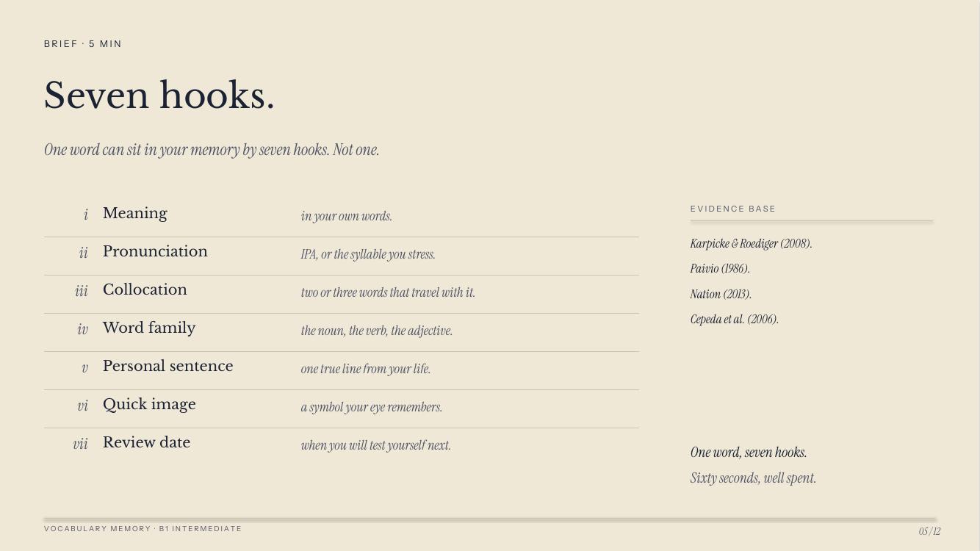Viewport: 980px width, 551px height.
Task: Click the 'Paivio (1986)' citation
Action: click(720, 269)
